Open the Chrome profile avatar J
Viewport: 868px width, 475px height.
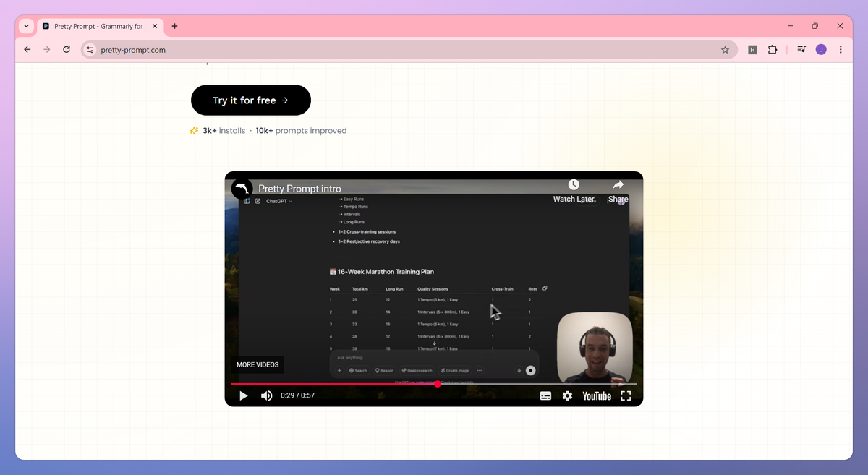point(821,50)
